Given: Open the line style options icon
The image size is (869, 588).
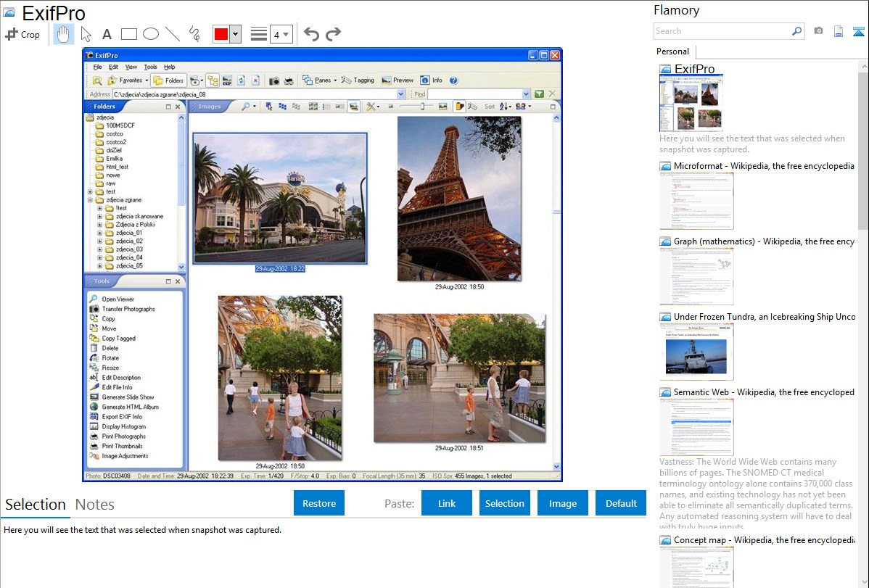Looking at the screenshot, I should click(259, 34).
